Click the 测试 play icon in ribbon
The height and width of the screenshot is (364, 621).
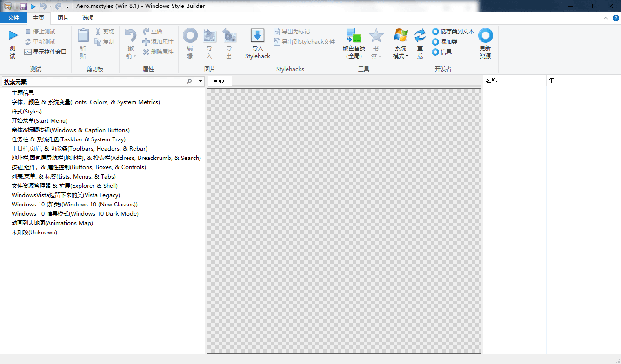13,35
